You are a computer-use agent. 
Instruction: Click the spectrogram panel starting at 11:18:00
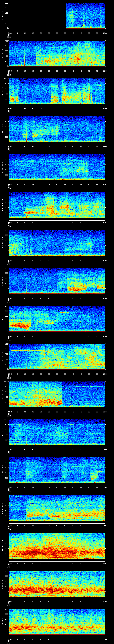57,357
